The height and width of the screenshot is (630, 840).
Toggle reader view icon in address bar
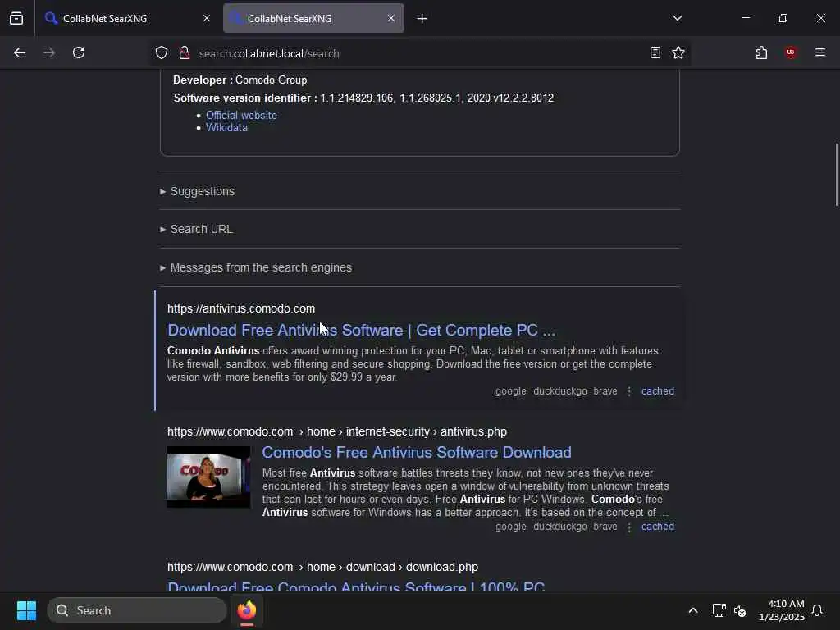[x=655, y=52]
